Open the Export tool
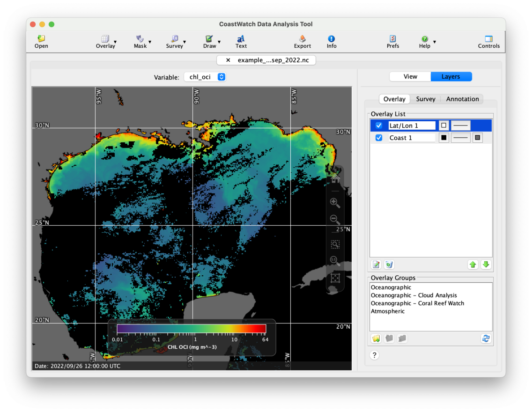Viewport: 532px width, 412px height. tap(302, 42)
